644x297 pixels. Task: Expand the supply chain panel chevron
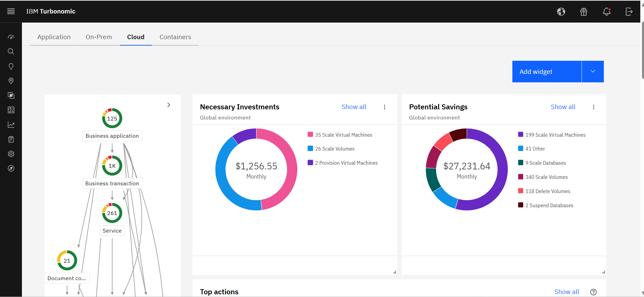(x=169, y=105)
